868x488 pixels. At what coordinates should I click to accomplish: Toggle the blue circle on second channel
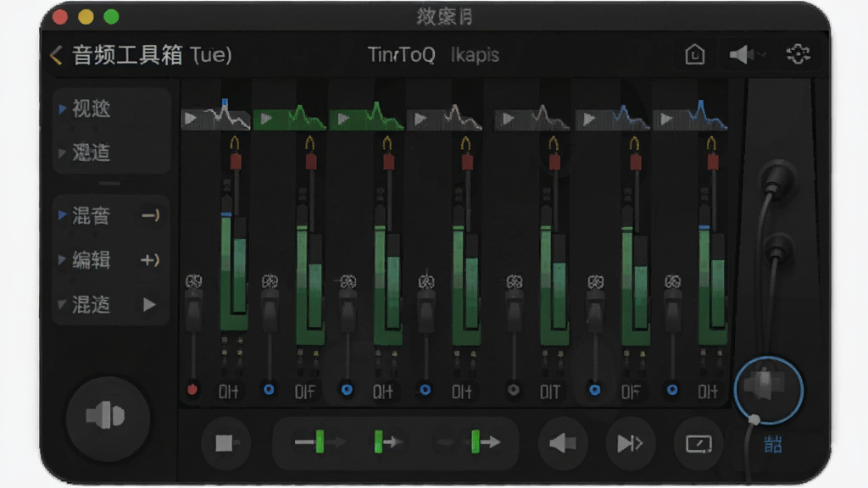pos(269,390)
